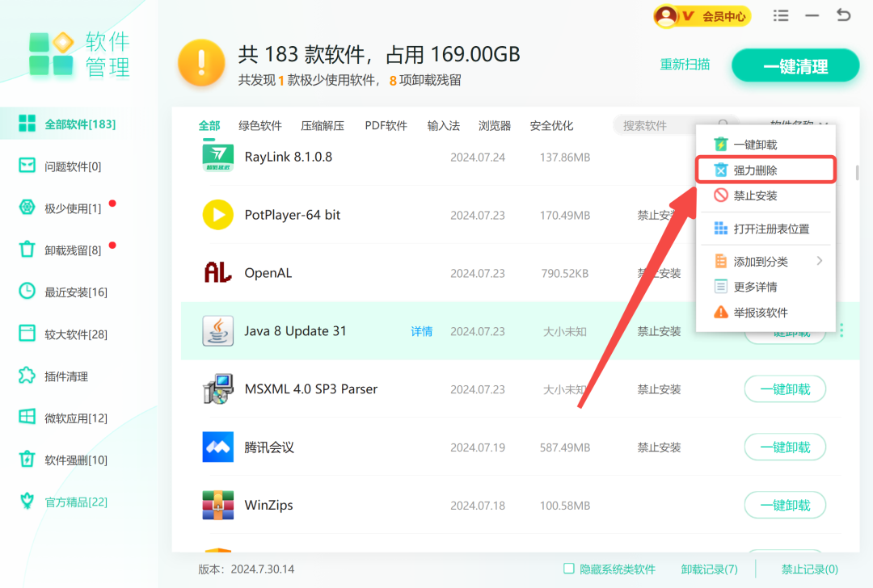The image size is (873, 588).
Task: Click the 790.52KB size of OpenAL
Action: click(x=564, y=273)
